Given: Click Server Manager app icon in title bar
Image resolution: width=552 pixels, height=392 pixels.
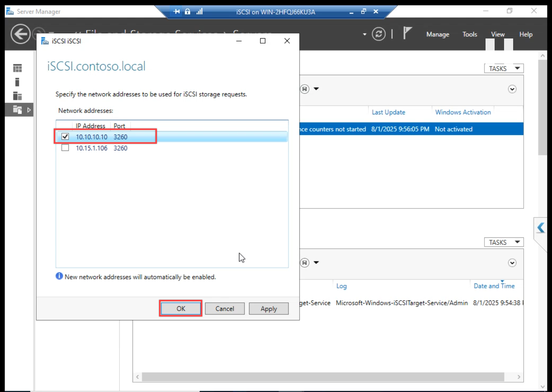Looking at the screenshot, I should 10,11.
